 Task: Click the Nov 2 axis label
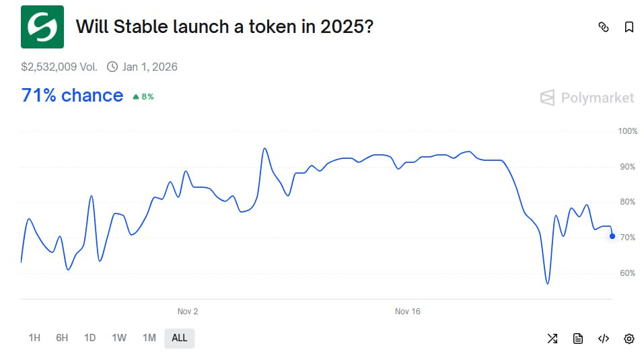[x=188, y=312]
